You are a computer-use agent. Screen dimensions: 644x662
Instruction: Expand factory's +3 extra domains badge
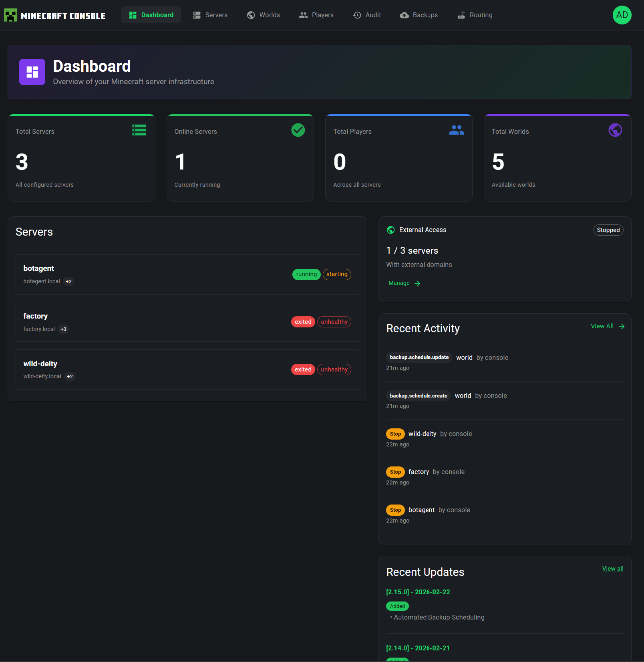[x=64, y=329]
